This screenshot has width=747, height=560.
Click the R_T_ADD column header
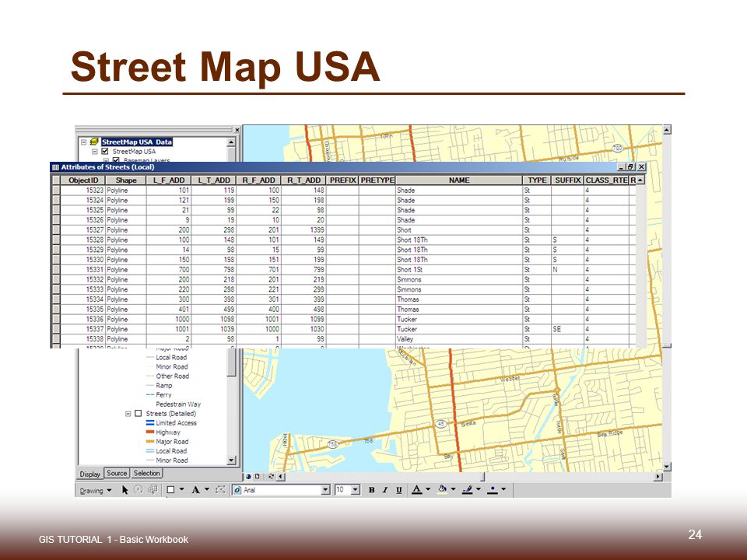[x=304, y=180]
